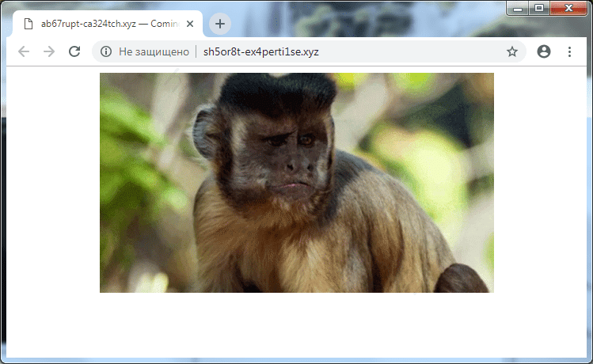Open the user profile avatar menu

543,51
